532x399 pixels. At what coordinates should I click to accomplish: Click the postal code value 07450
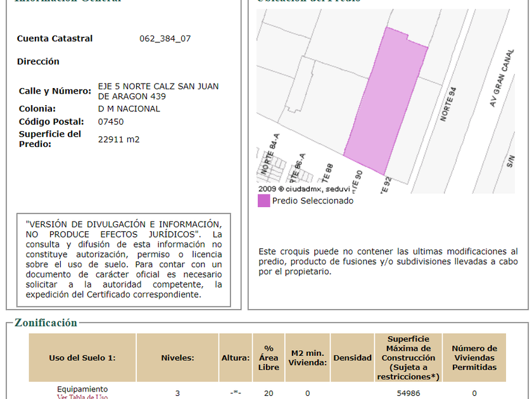(x=111, y=122)
